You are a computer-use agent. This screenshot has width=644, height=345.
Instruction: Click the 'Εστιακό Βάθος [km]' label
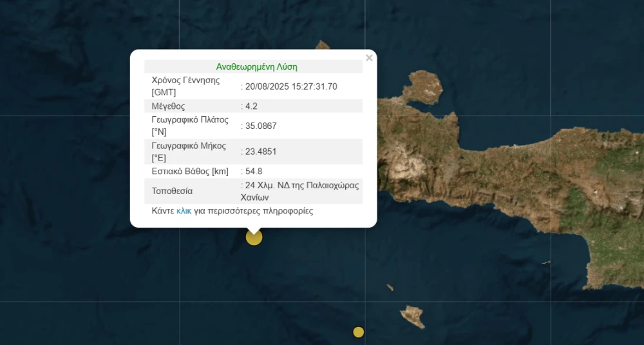pyautogui.click(x=190, y=171)
